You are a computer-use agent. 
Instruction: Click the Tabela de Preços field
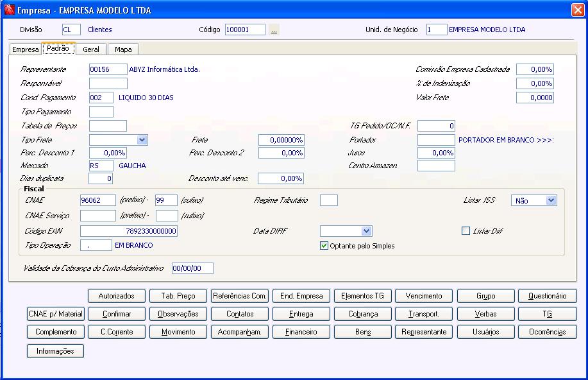(x=108, y=126)
